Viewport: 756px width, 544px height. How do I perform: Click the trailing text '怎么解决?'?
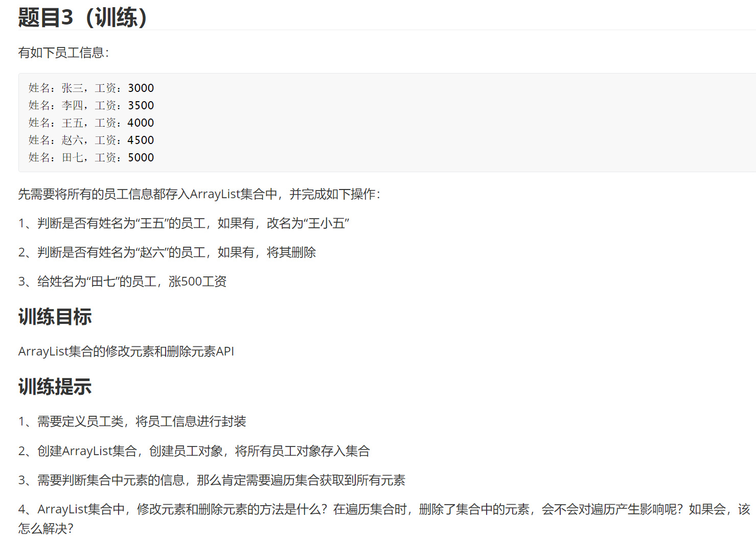[46, 529]
